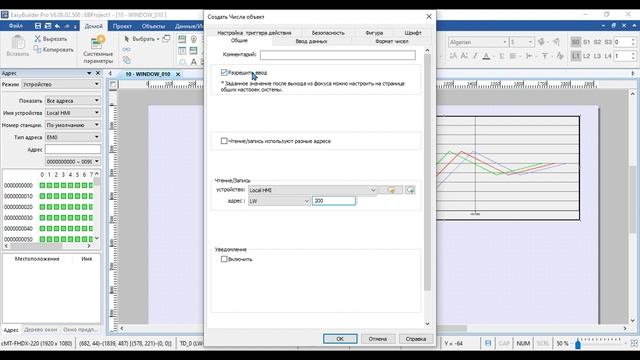
Task: Click the Отмена button
Action: coord(378,339)
